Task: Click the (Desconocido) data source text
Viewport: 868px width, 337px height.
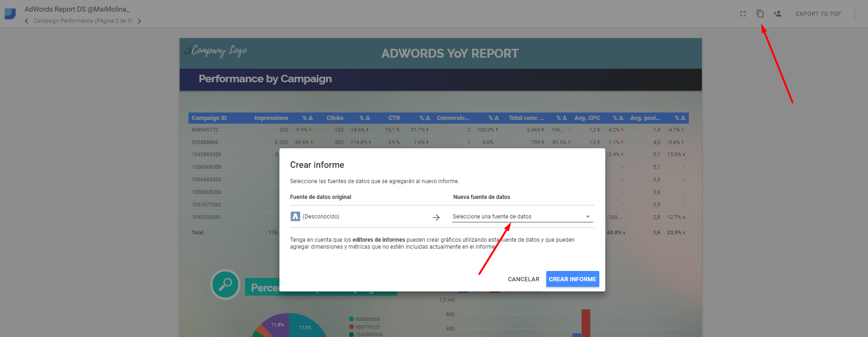Action: [x=321, y=217]
